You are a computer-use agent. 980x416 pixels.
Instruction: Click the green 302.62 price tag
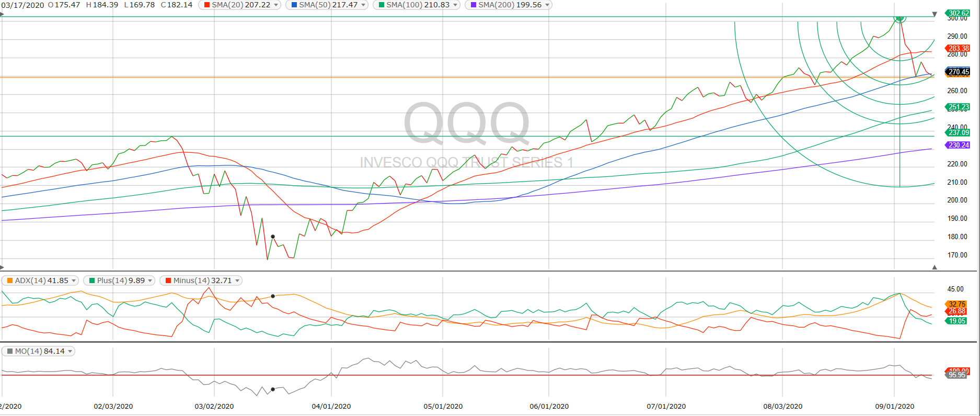tap(958, 13)
